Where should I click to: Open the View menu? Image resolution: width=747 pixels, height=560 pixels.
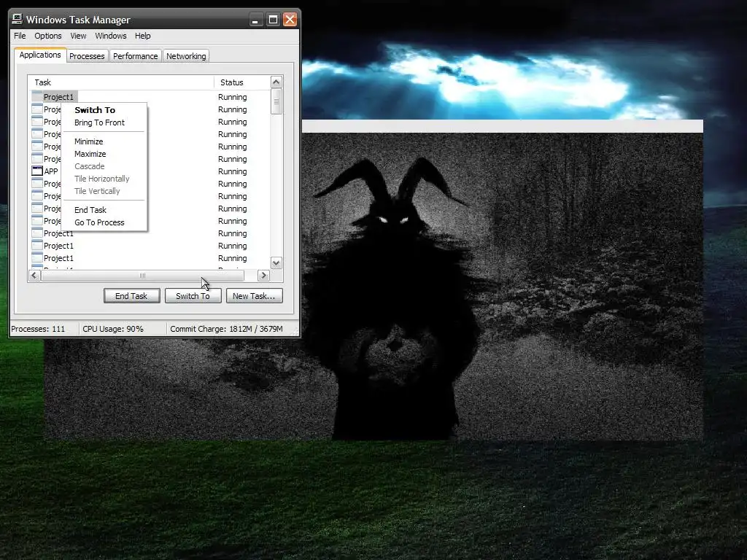coord(78,36)
